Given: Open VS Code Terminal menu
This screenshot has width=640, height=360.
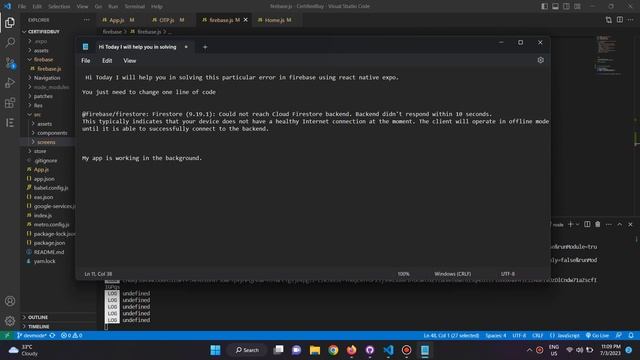Looking at the screenshot, I should coord(135,7).
